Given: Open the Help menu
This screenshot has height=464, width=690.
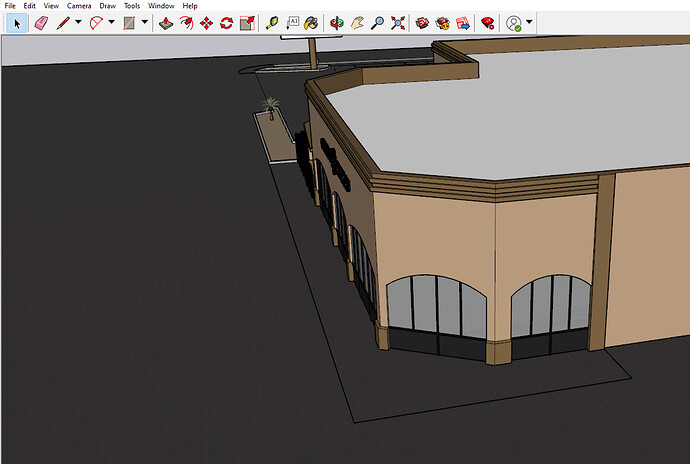Looking at the screenshot, I should click(190, 6).
